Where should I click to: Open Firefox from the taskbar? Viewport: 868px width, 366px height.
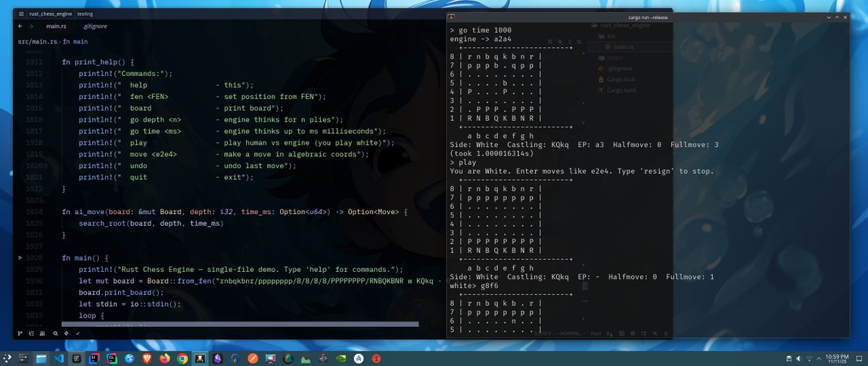pyautogui.click(x=164, y=358)
